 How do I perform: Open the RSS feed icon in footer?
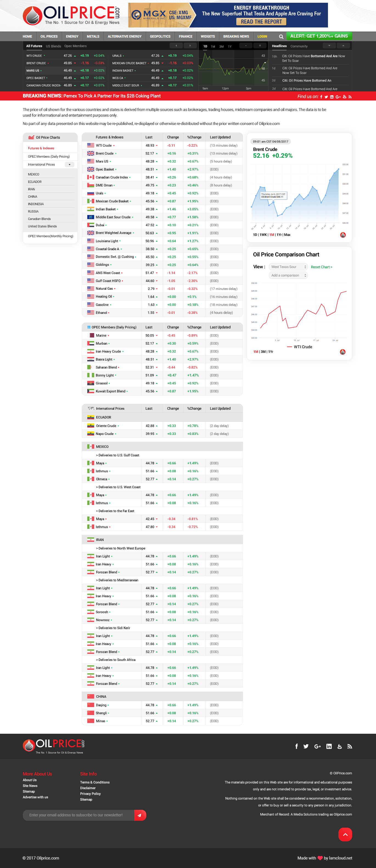(x=350, y=746)
